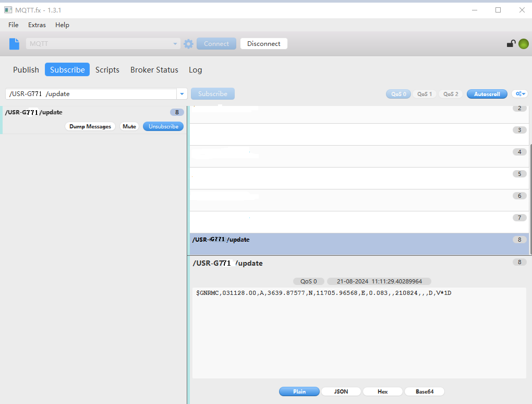The image size is (532, 404).
Task: Click the green connection status indicator
Action: (523, 44)
